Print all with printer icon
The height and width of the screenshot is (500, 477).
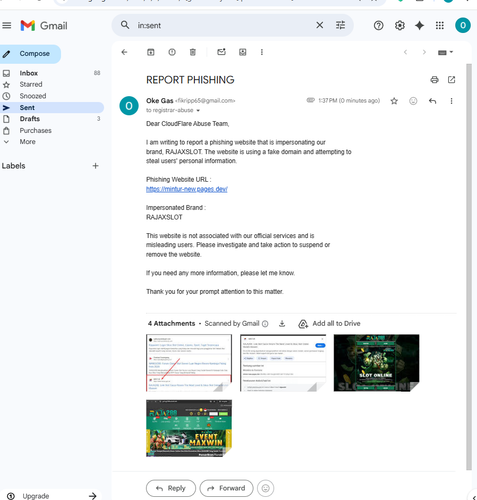point(434,80)
